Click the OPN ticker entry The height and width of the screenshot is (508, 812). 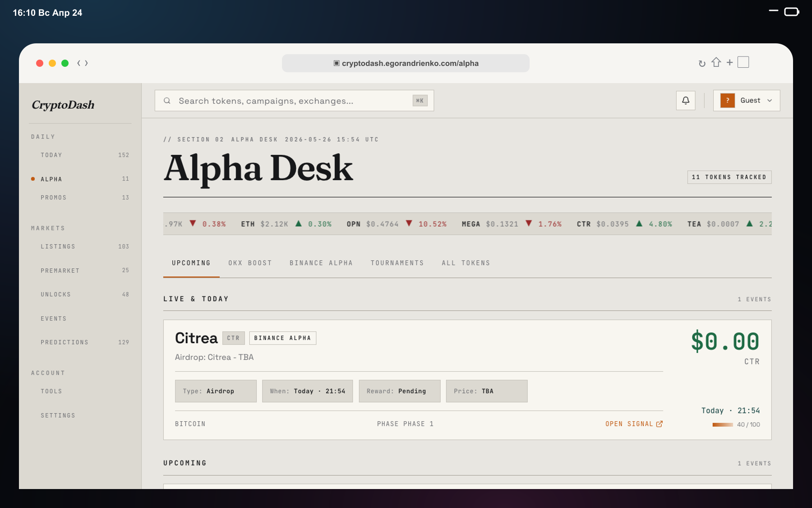pos(397,224)
